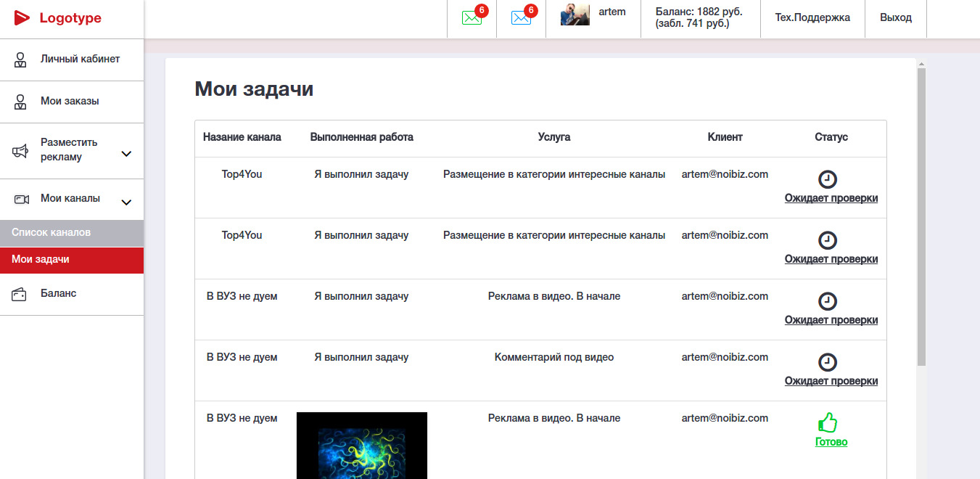
Task: Click the Logotype brand text
Action: tap(70, 18)
